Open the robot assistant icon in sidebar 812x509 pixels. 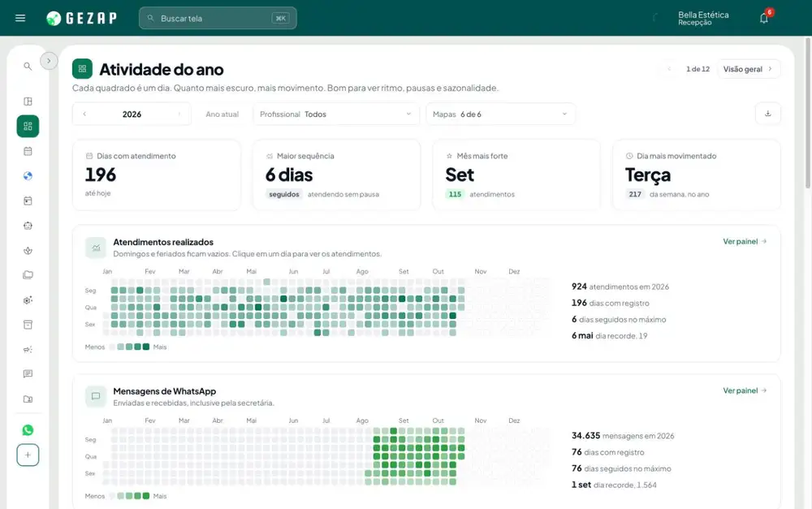(x=28, y=226)
